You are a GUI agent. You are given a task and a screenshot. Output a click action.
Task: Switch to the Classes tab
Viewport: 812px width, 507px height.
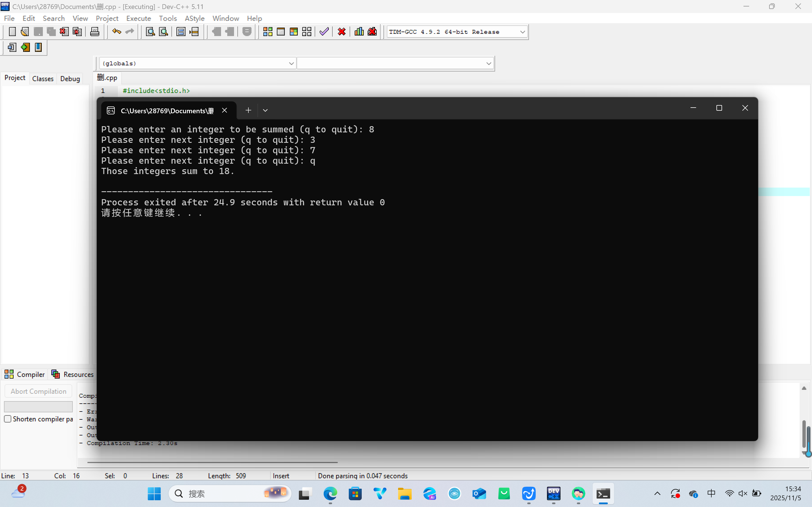(x=43, y=79)
